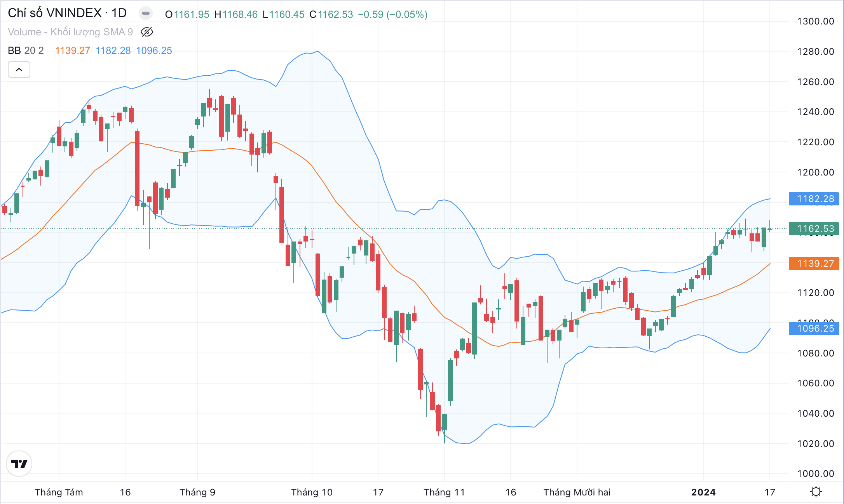Click the BB upper value 1182.28 in legend
The height and width of the screenshot is (504, 844).
click(113, 50)
